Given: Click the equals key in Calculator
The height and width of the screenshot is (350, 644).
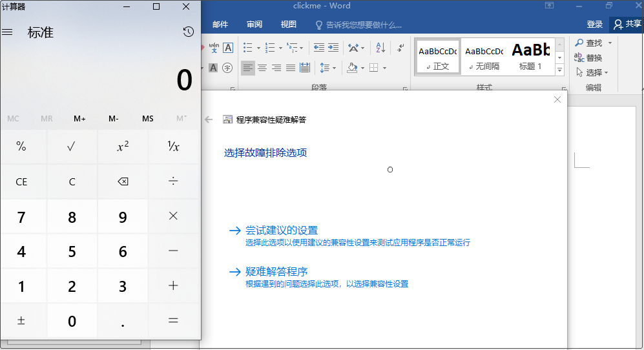Looking at the screenshot, I should 173,321.
